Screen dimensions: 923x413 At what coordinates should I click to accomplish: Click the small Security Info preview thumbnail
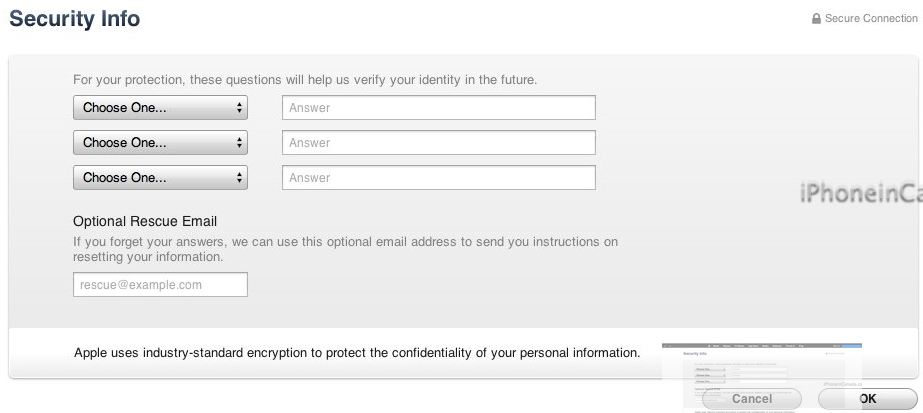point(762,375)
